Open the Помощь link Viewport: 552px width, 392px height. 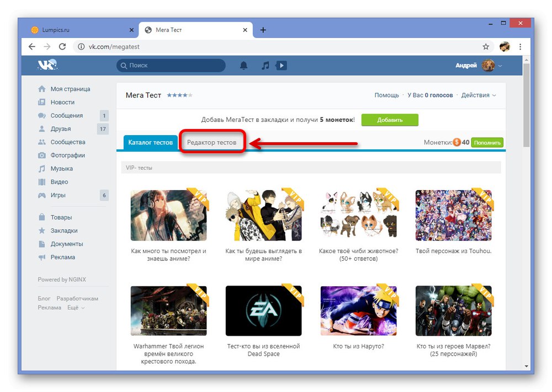pos(386,95)
